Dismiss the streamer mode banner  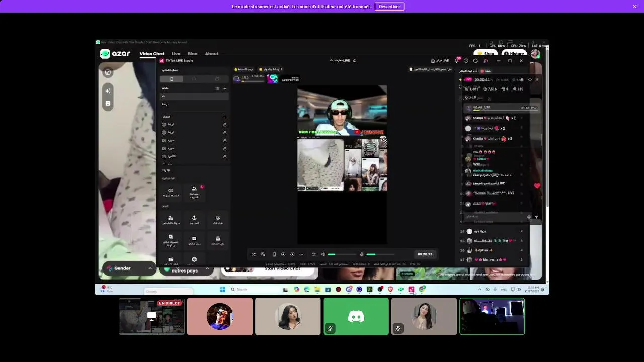pyautogui.click(x=635, y=6)
